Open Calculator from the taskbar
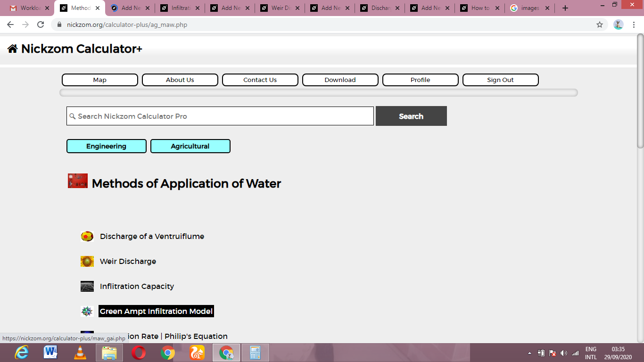644x362 pixels. pos(255,353)
